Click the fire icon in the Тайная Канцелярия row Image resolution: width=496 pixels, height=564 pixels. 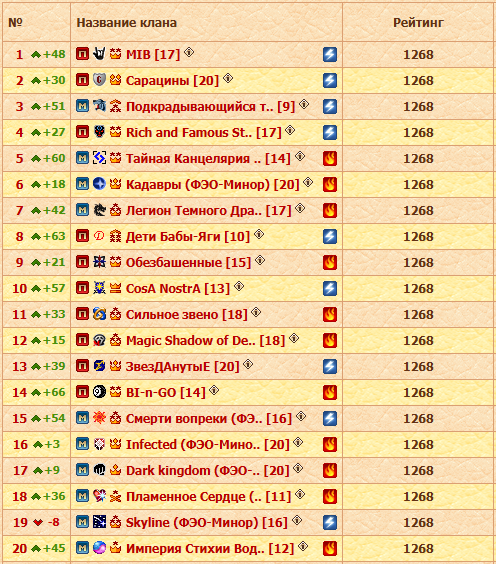[x=330, y=159]
